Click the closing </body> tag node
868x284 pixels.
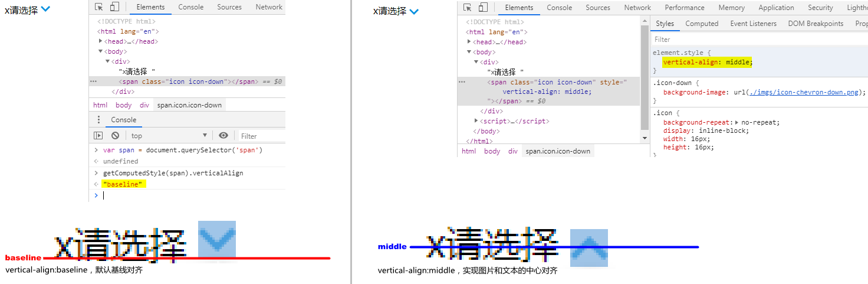[x=486, y=131]
